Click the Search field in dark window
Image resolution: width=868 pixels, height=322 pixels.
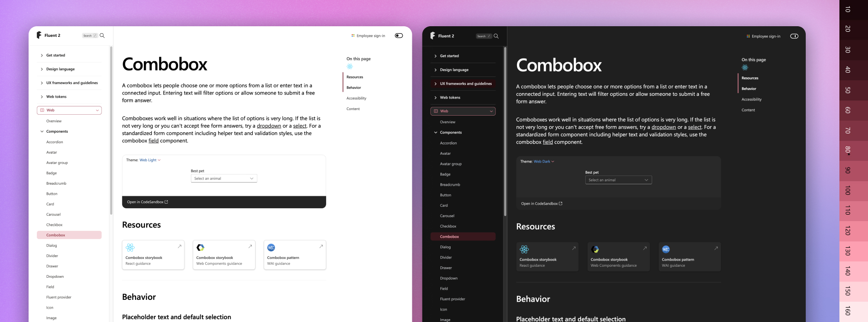point(484,36)
